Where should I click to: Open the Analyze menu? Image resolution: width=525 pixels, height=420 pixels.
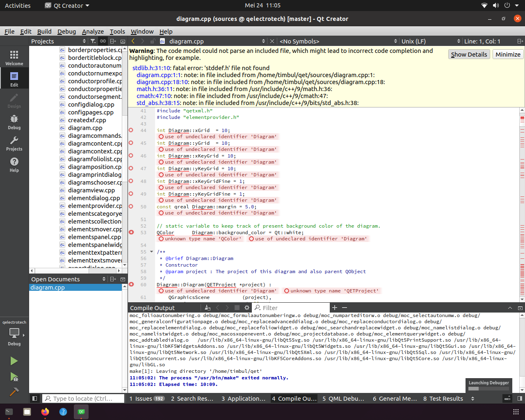click(x=93, y=32)
